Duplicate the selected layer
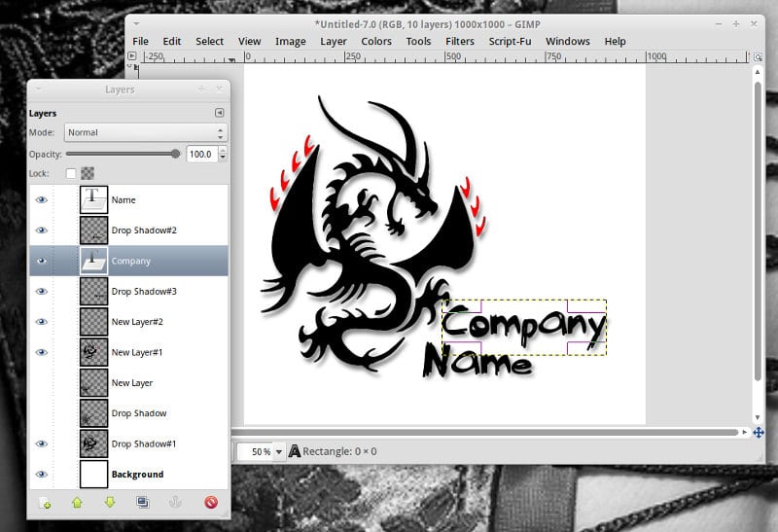 click(143, 503)
